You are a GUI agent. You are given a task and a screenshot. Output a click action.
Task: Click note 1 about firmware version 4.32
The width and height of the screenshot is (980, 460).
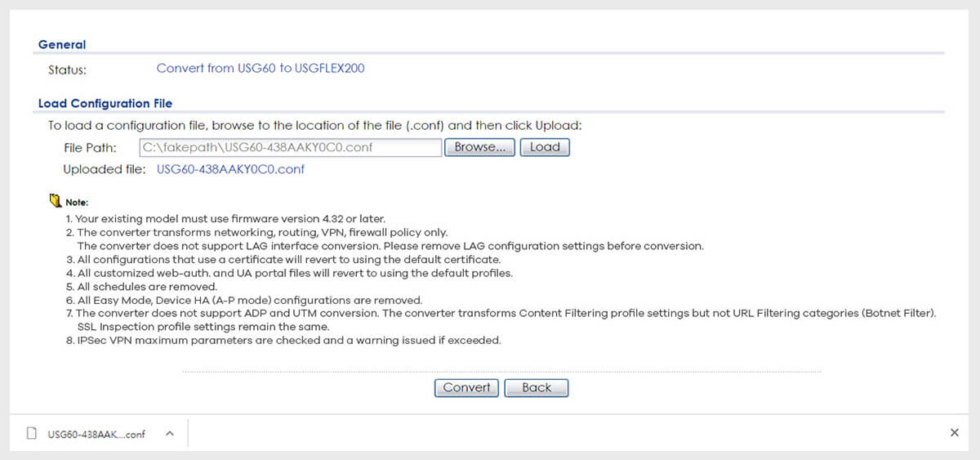click(225, 219)
